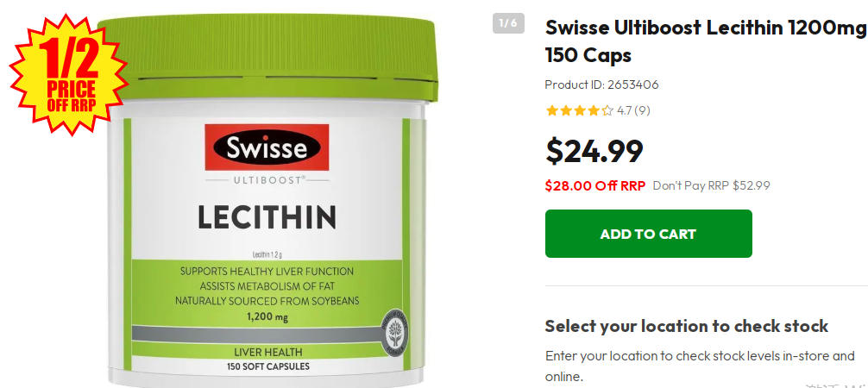Click the empty fifth rating star
This screenshot has height=388, width=868.
[607, 110]
